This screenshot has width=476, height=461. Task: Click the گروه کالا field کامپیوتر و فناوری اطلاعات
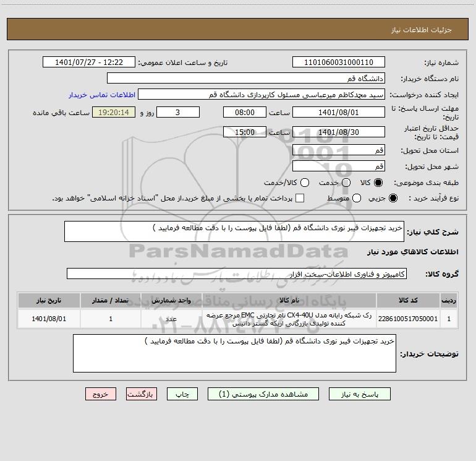click(237, 274)
